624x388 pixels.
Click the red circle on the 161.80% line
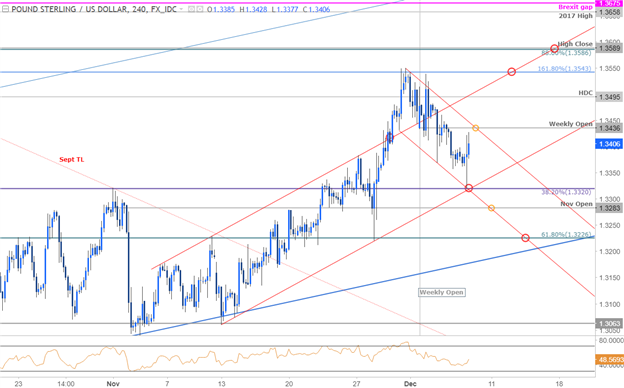pyautogui.click(x=512, y=72)
